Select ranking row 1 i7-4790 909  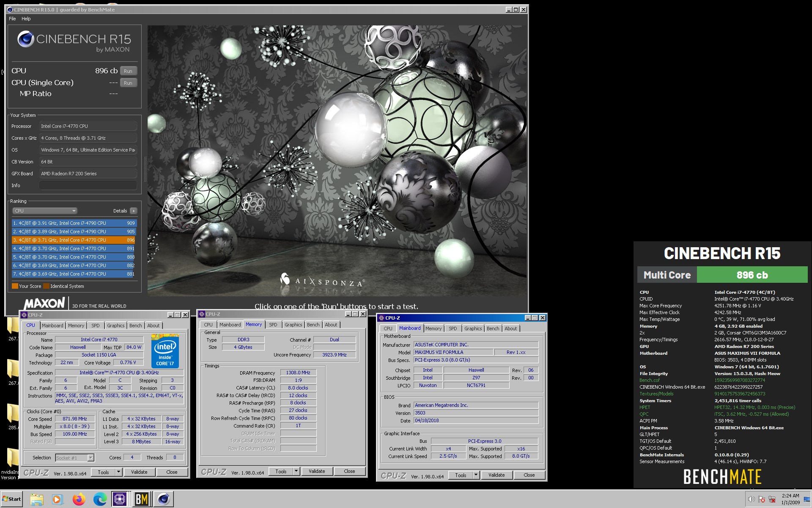point(74,223)
